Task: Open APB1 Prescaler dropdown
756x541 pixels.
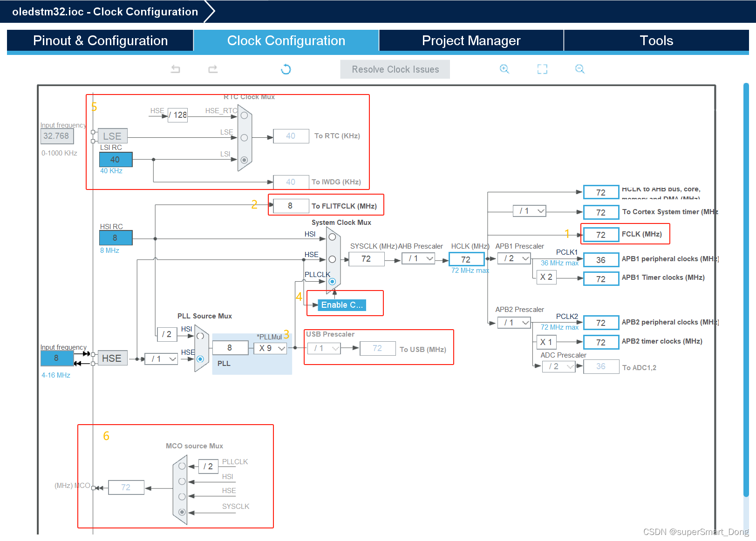Action: pyautogui.click(x=514, y=258)
